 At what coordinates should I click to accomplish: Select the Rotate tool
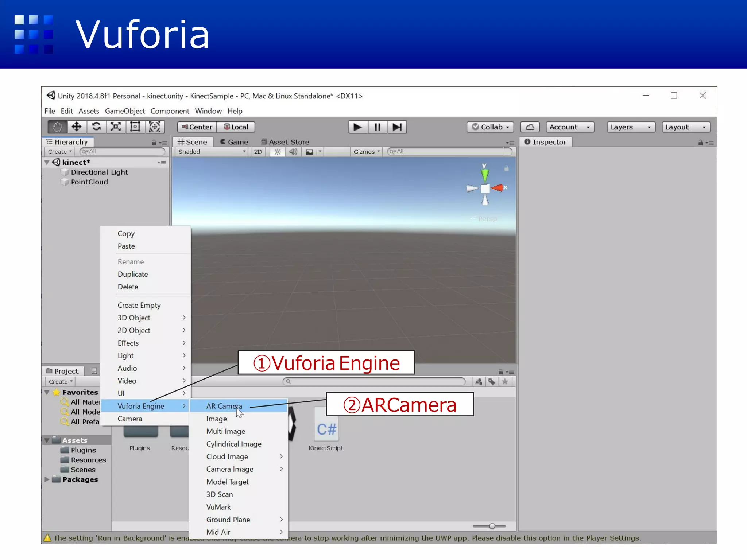[96, 127]
